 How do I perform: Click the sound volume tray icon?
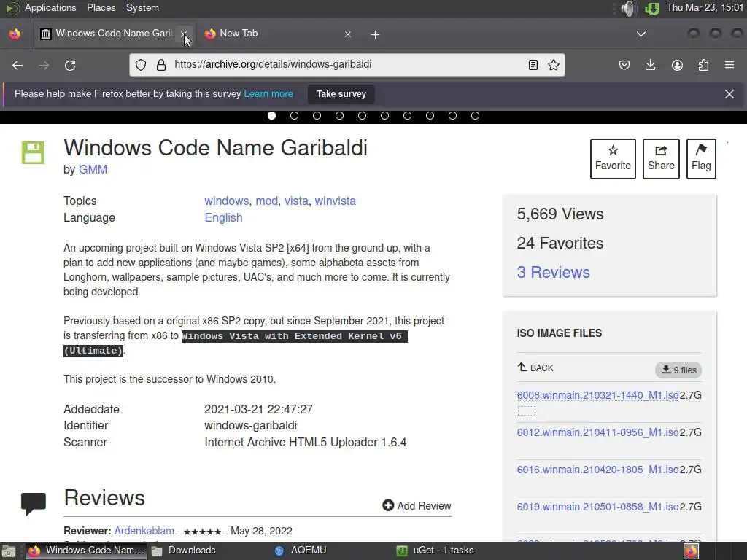click(x=628, y=8)
